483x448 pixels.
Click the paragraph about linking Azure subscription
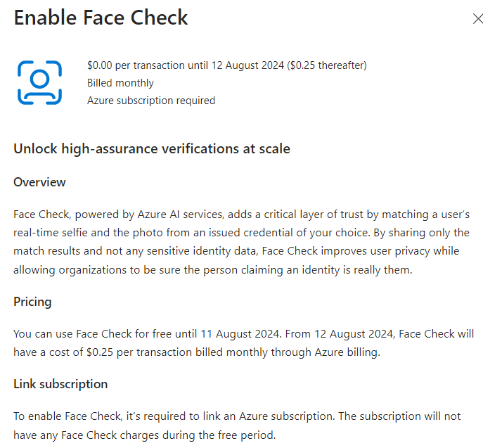(237, 425)
